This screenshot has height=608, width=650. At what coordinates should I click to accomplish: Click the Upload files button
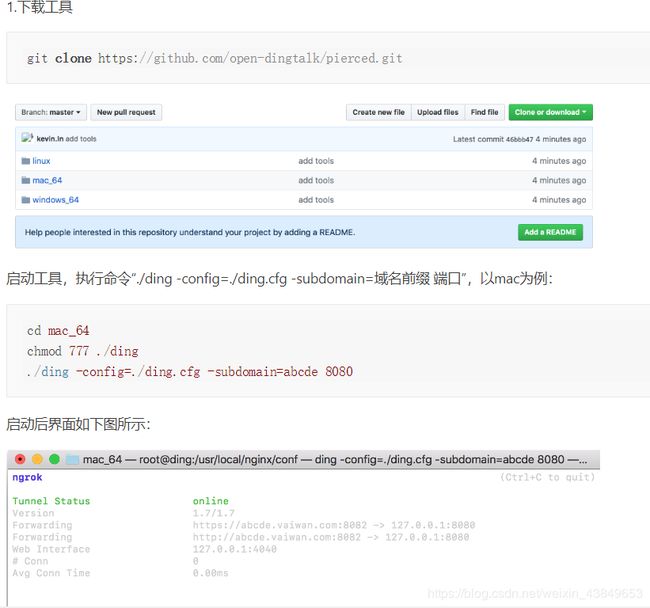click(438, 112)
